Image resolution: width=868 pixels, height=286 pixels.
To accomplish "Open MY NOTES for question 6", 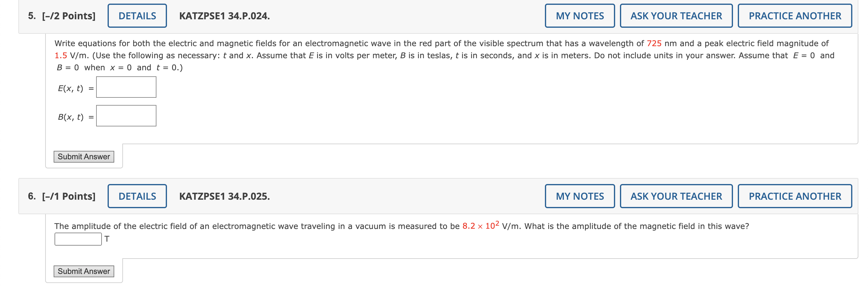I will [580, 196].
